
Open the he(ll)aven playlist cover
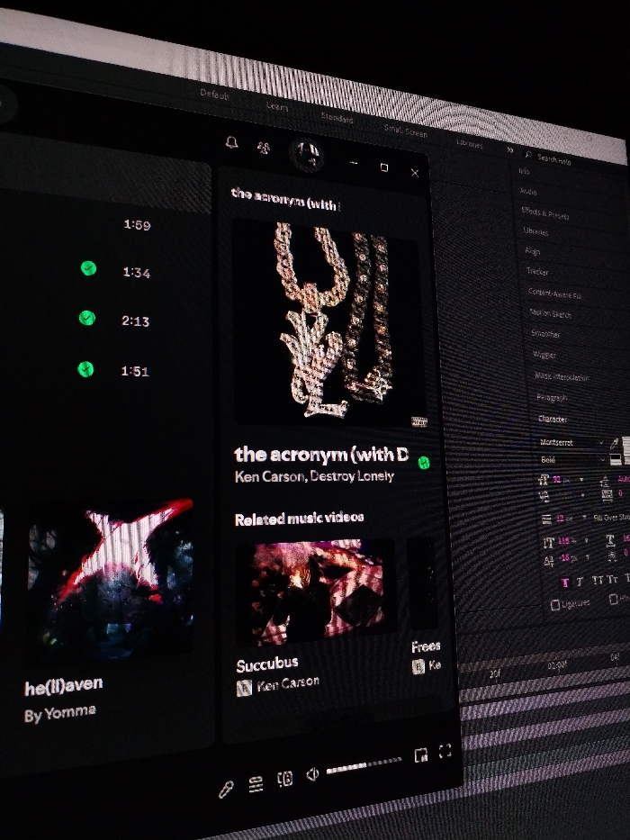[x=111, y=583]
